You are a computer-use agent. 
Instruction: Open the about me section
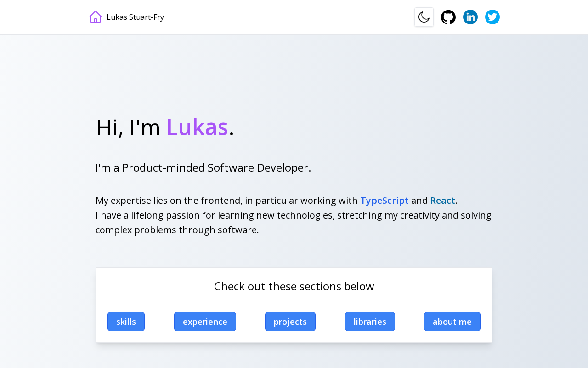pyautogui.click(x=452, y=322)
